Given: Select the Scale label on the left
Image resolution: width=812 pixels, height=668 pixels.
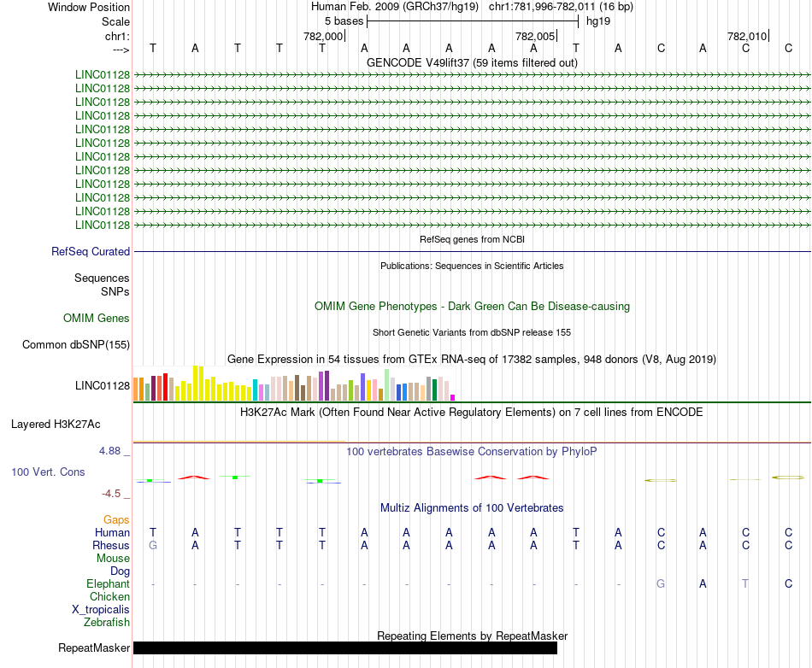Looking at the screenshot, I should tap(115, 21).
